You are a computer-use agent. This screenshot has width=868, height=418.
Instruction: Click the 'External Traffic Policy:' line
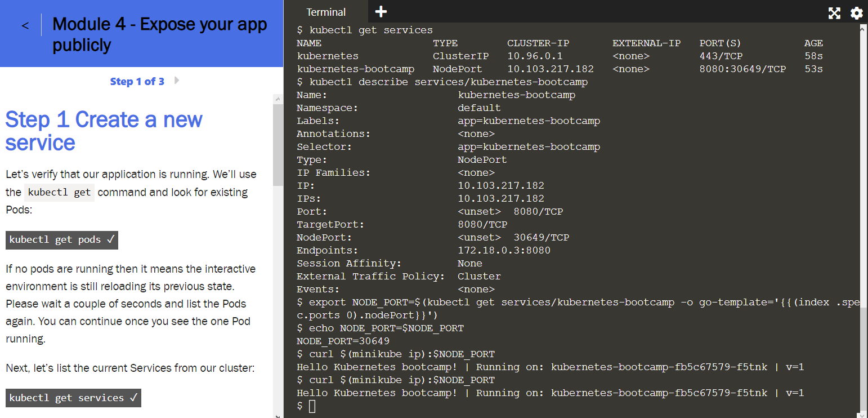click(x=399, y=277)
